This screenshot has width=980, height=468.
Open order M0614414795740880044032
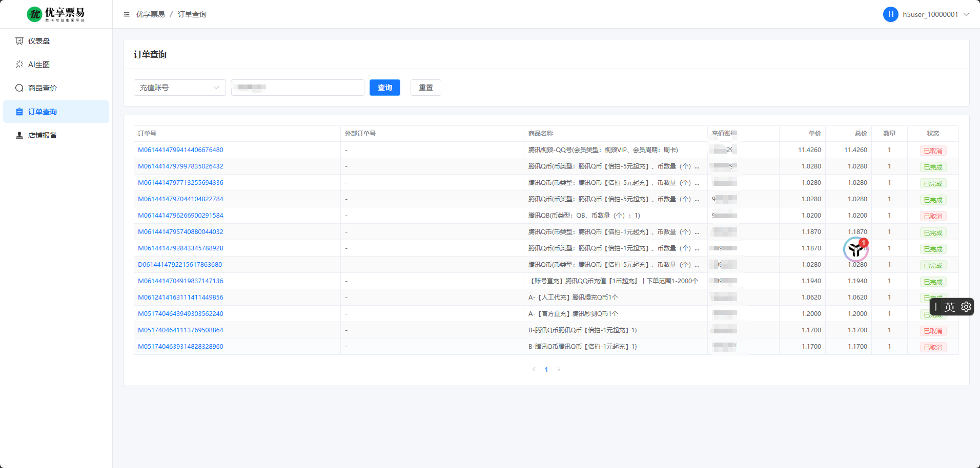[x=180, y=232]
